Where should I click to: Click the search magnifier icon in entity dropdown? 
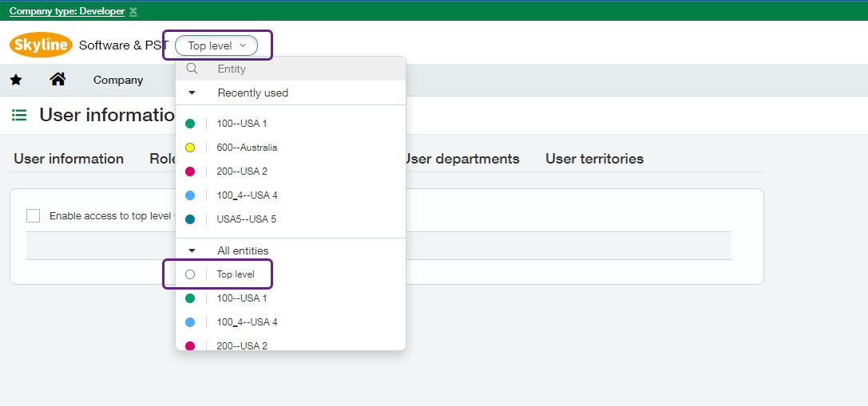(x=192, y=69)
